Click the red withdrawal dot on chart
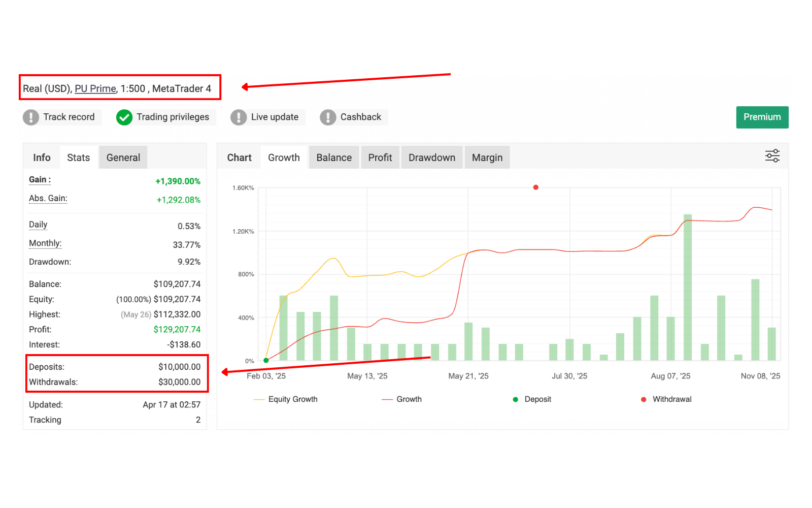The width and height of the screenshot is (812, 508). tap(536, 187)
